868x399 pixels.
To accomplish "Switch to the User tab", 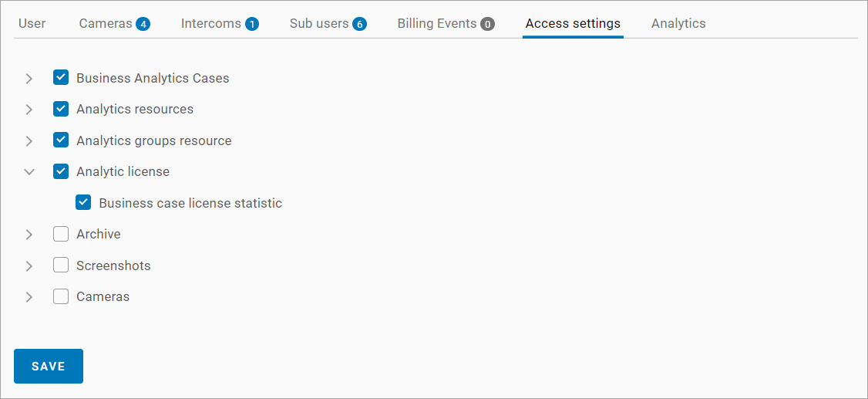I will coord(32,23).
